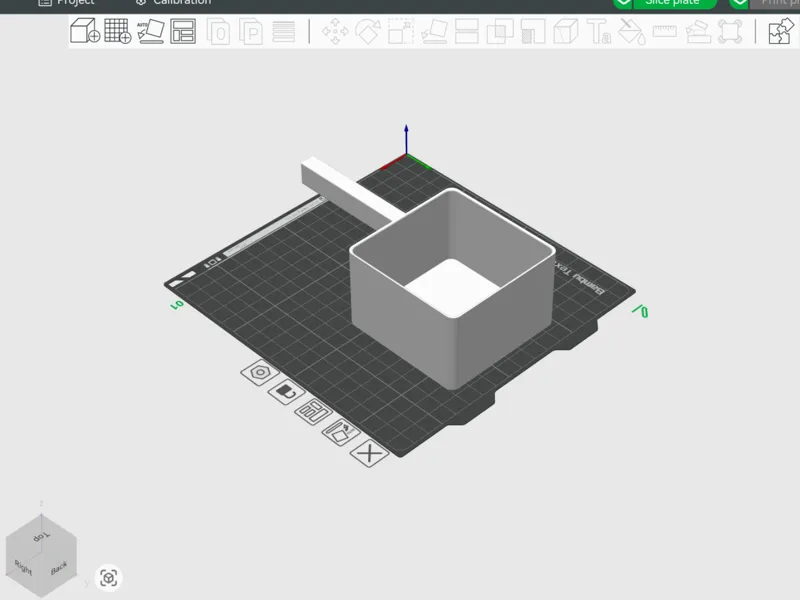Viewport: 800px width, 600px height.
Task: Open the Calibration tab
Action: (x=173, y=2)
